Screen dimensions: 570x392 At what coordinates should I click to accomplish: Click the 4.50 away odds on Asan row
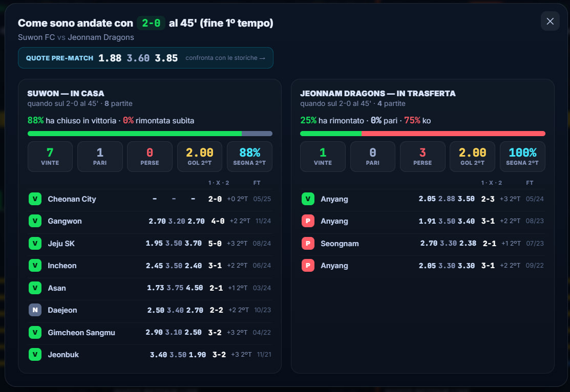(195, 288)
